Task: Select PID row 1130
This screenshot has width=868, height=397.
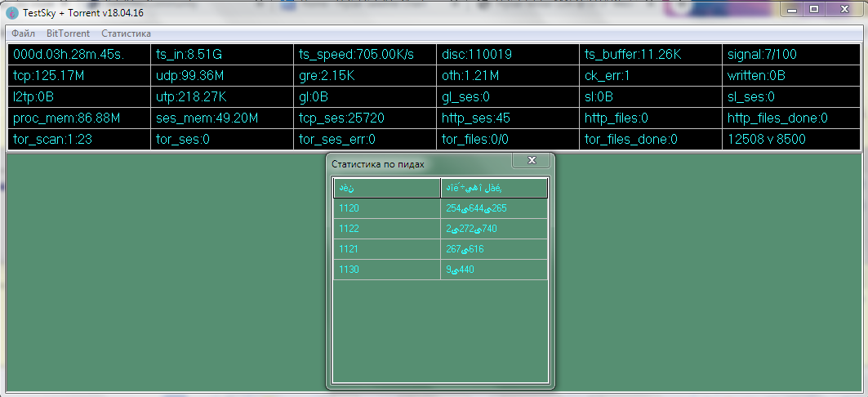Action: click(441, 270)
